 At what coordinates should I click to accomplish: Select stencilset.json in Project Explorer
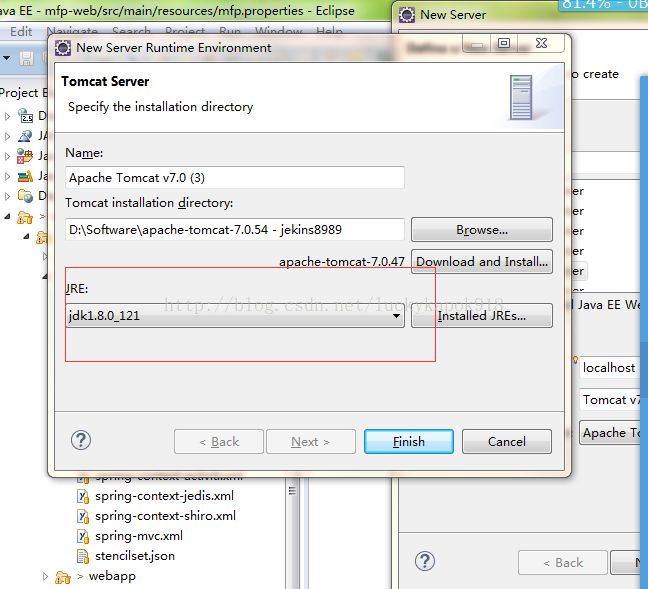pos(135,556)
